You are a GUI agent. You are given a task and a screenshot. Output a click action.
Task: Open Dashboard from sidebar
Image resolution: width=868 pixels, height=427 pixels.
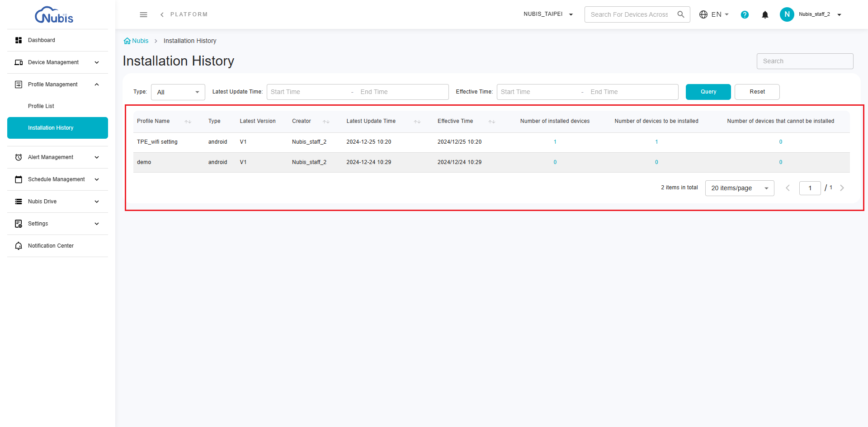click(42, 40)
